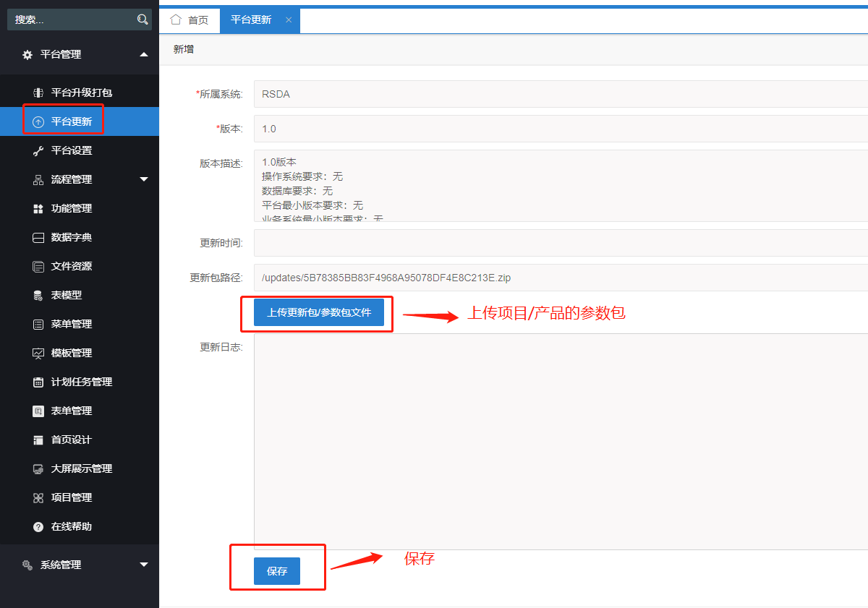Image resolution: width=868 pixels, height=608 pixels.
Task: Collapse the 平台管理 section arrow
Action: [143, 54]
